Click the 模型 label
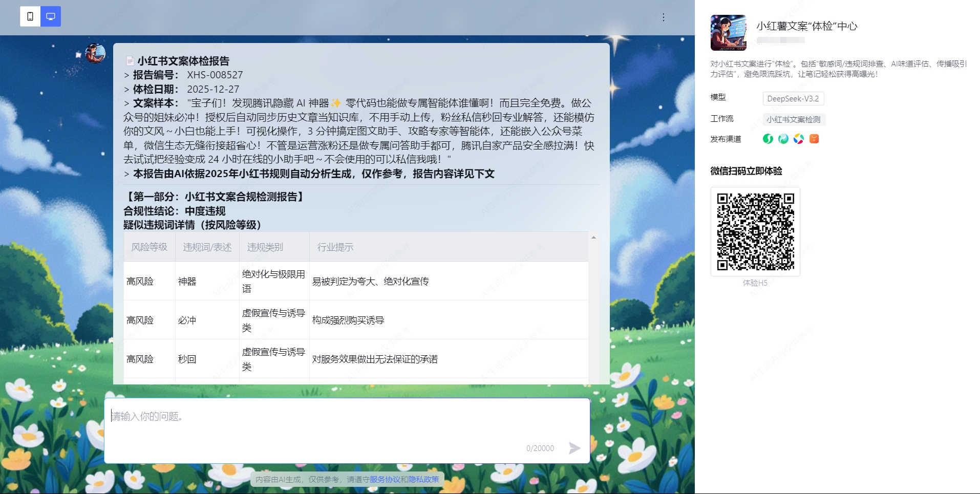Viewport: 980px width, 494px height. tap(718, 97)
